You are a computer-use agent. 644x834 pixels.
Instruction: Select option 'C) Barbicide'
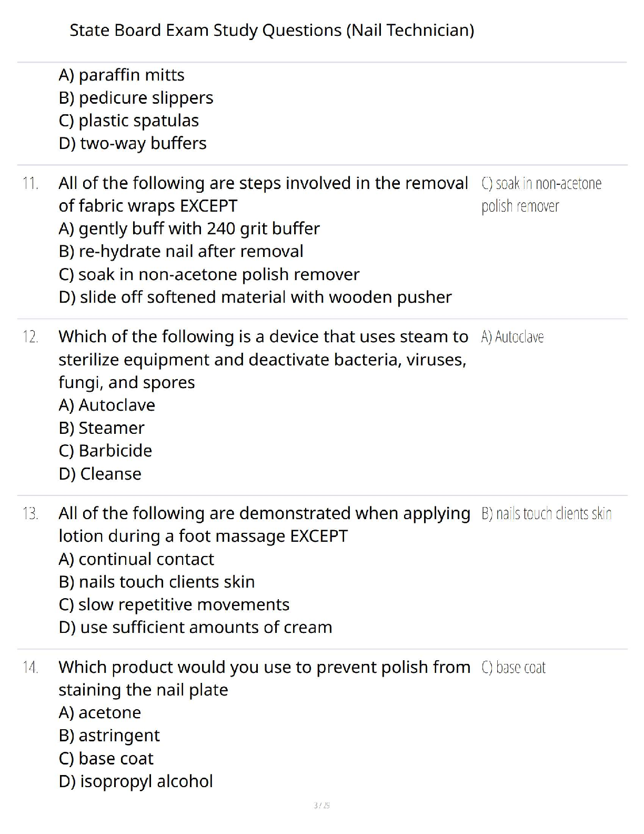[x=105, y=451]
